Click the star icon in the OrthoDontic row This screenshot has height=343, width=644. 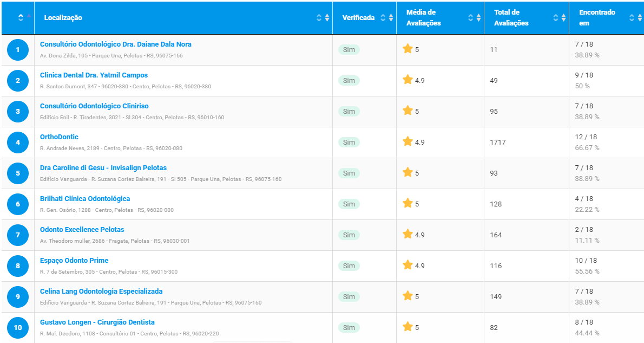click(408, 141)
